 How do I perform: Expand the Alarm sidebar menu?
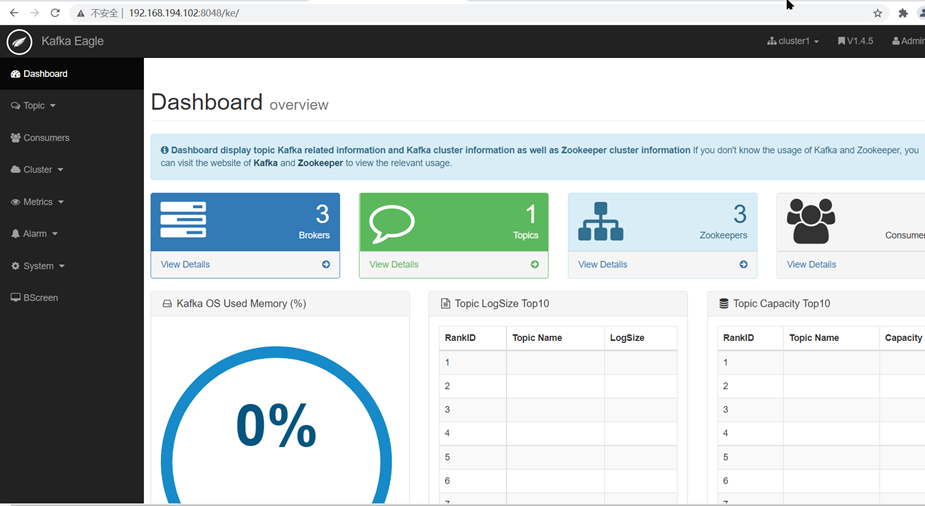pos(72,234)
